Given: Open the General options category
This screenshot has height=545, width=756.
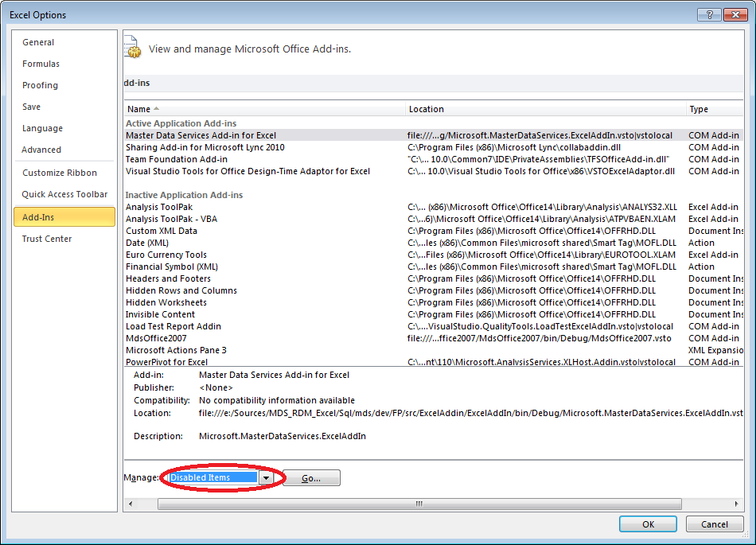Looking at the screenshot, I should click(38, 42).
